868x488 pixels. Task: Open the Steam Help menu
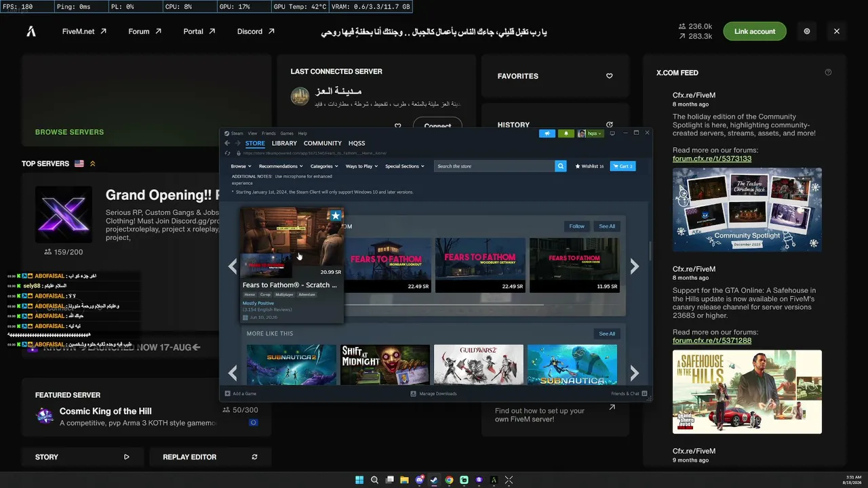(302, 134)
